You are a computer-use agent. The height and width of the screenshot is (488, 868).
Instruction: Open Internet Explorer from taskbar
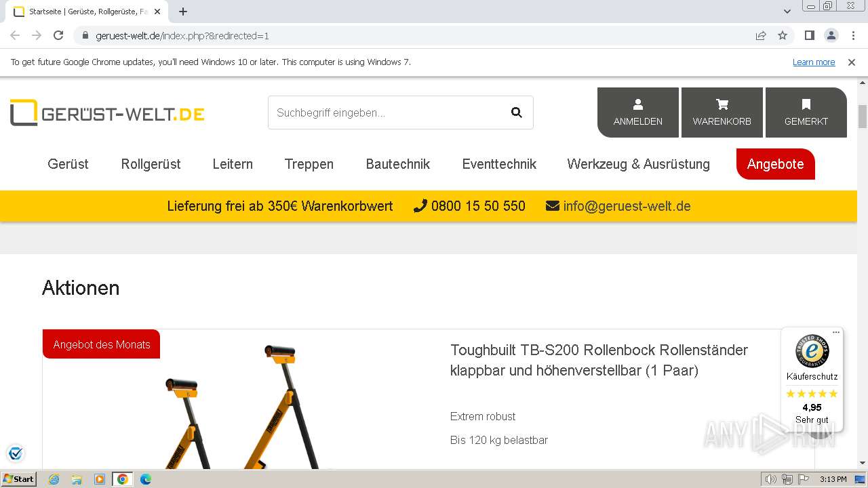54,479
